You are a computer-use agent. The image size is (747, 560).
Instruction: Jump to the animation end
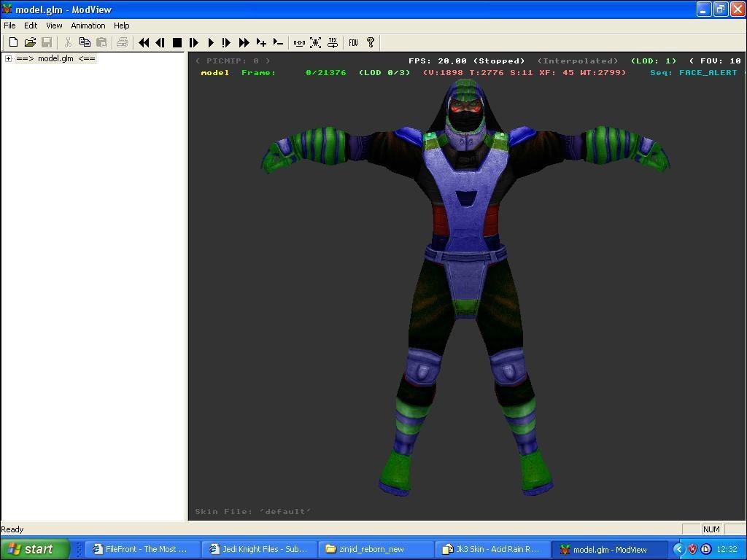pyautogui.click(x=244, y=43)
